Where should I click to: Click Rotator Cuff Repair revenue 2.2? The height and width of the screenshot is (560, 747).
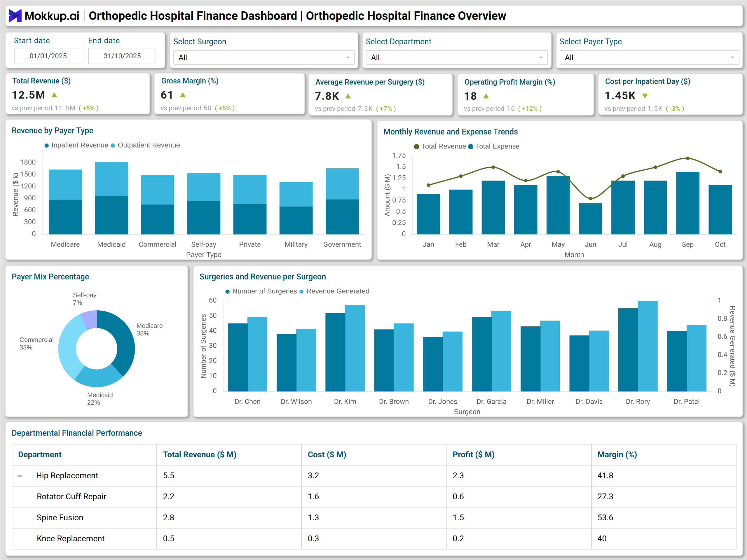(169, 497)
